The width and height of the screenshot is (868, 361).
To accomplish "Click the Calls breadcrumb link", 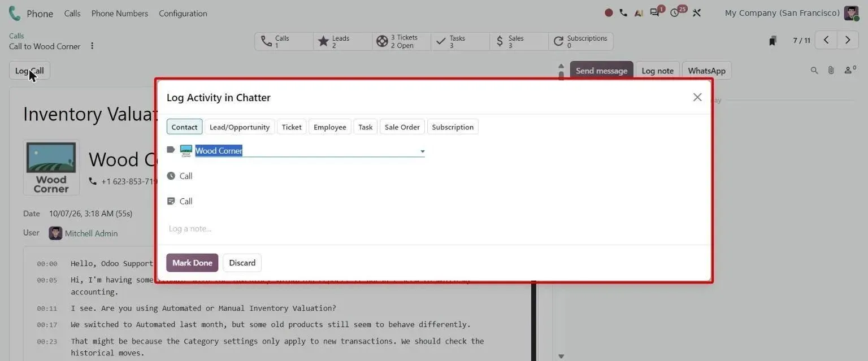I will 16,36.
